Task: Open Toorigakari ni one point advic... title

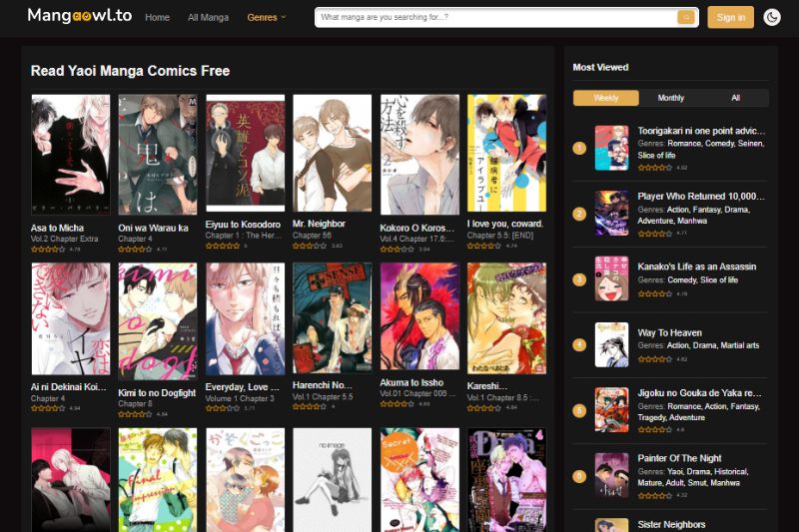Action: click(701, 131)
